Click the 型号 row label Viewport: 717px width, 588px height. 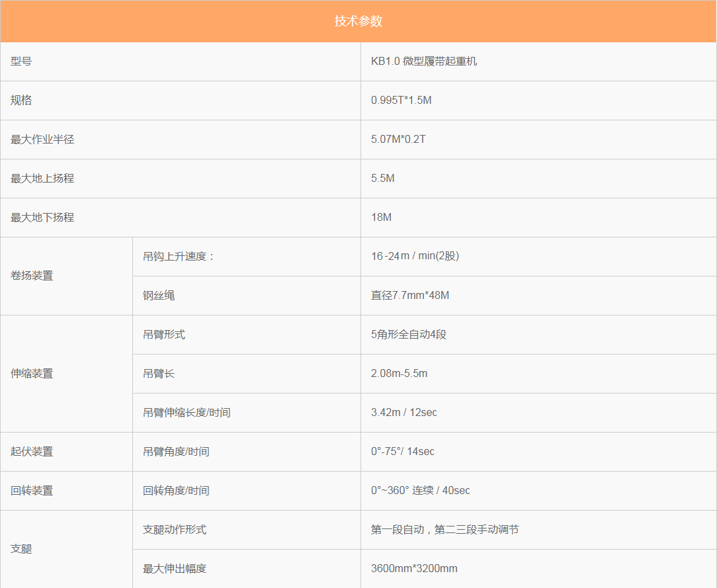[21, 62]
